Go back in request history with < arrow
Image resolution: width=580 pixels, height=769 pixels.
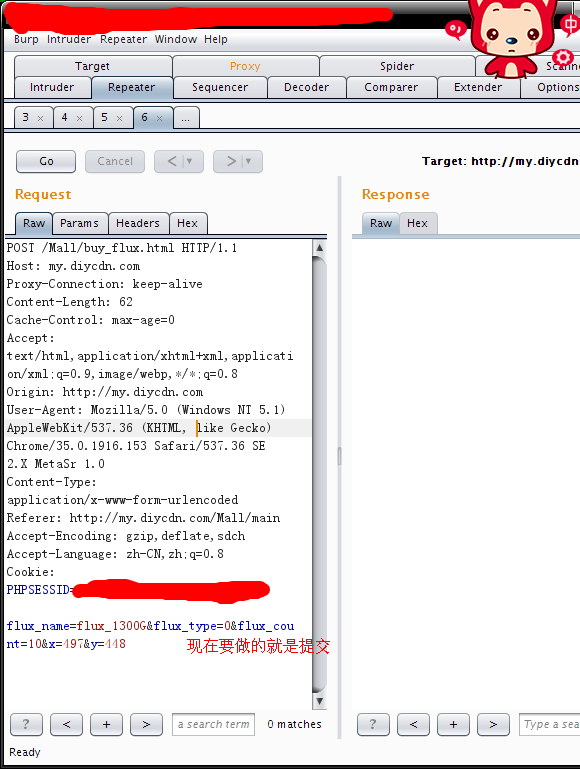pos(172,161)
